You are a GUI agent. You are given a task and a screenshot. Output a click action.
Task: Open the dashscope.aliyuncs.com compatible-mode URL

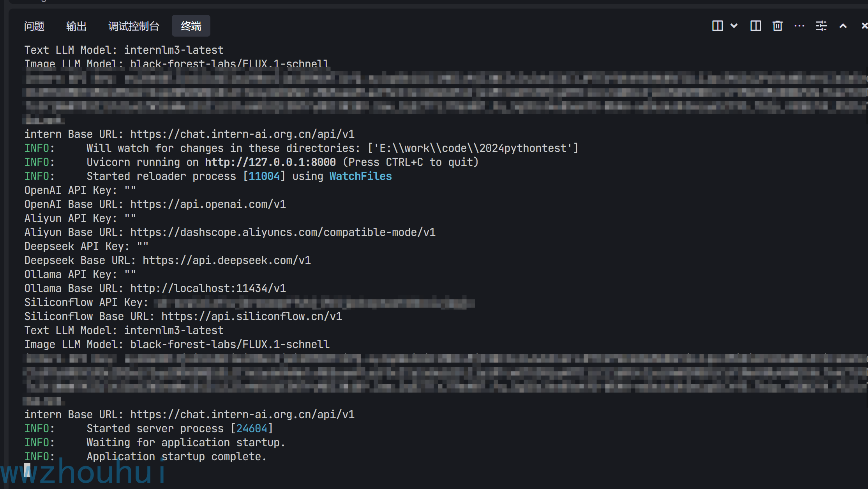[283, 232]
